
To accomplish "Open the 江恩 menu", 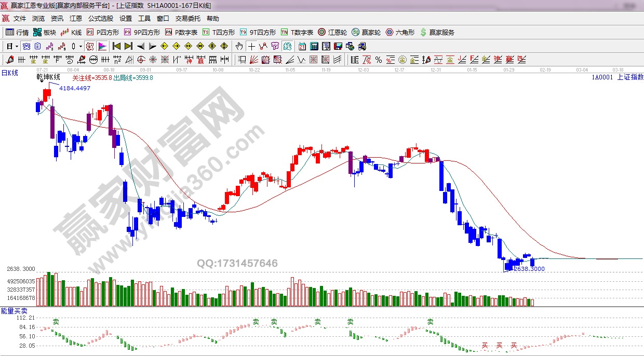I will (76, 19).
